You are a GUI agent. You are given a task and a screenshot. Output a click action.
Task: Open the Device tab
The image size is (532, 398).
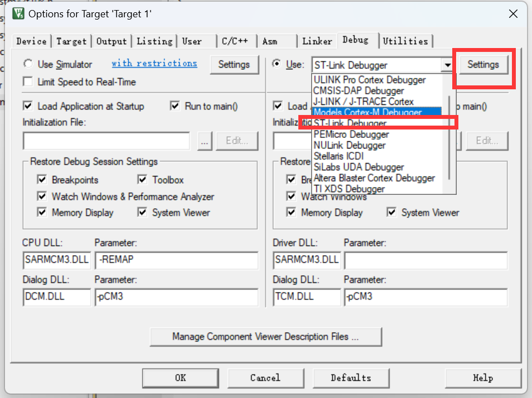pos(32,41)
